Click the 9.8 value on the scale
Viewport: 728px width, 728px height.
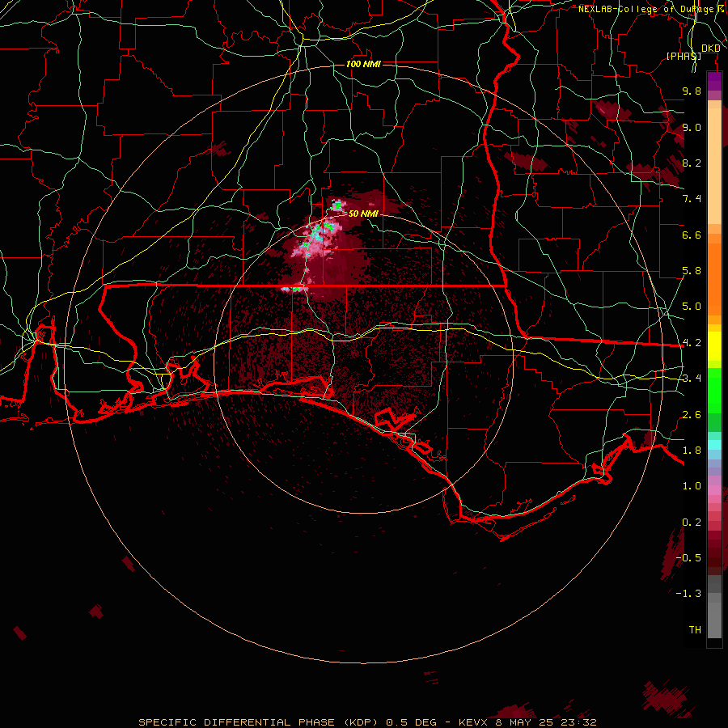pos(692,91)
